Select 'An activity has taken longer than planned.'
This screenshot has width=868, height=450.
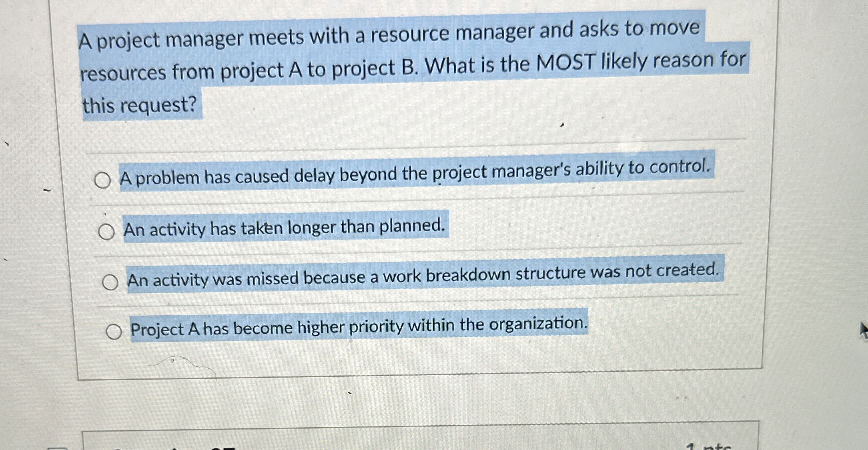(x=107, y=231)
